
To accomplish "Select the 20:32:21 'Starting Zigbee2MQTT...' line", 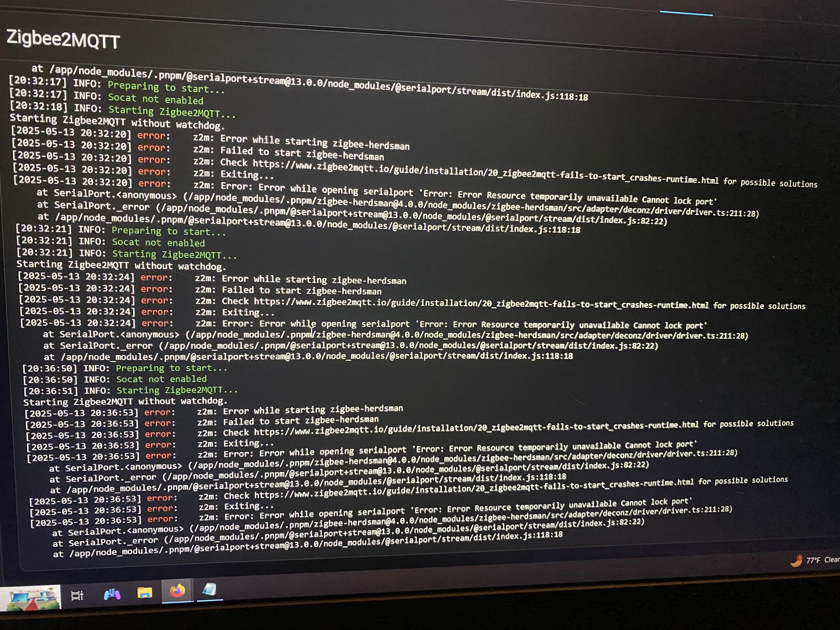I will tap(127, 254).
